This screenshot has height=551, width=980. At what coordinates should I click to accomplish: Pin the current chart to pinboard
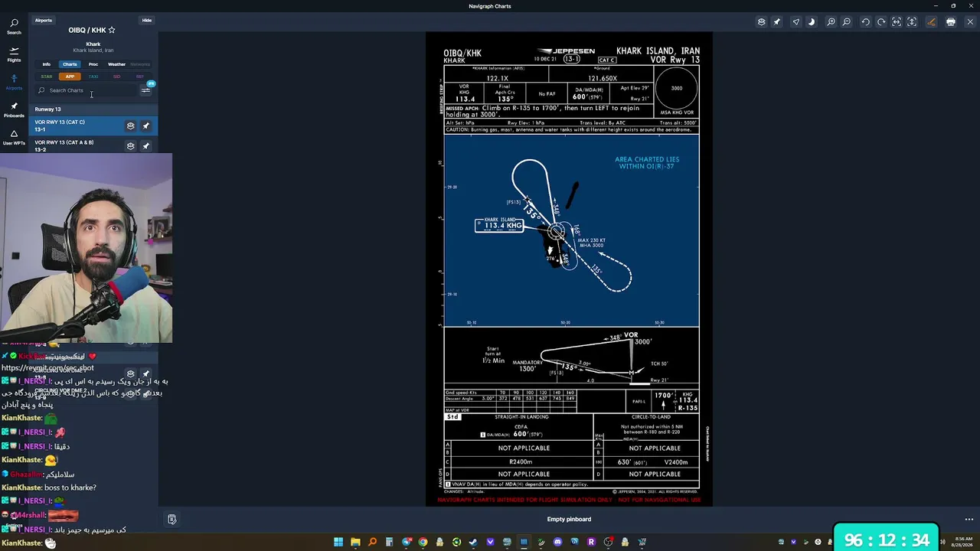tap(776, 22)
